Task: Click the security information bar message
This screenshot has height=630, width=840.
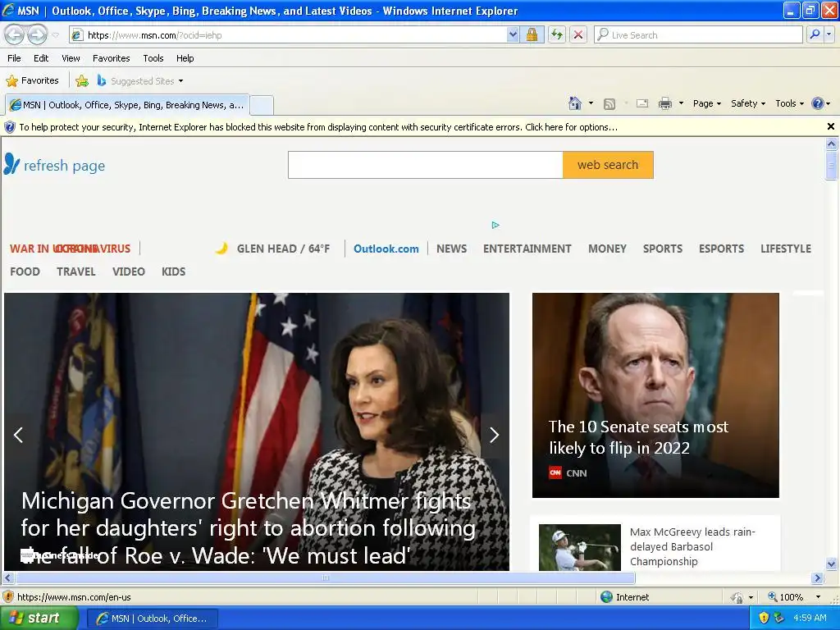Action: (318, 127)
